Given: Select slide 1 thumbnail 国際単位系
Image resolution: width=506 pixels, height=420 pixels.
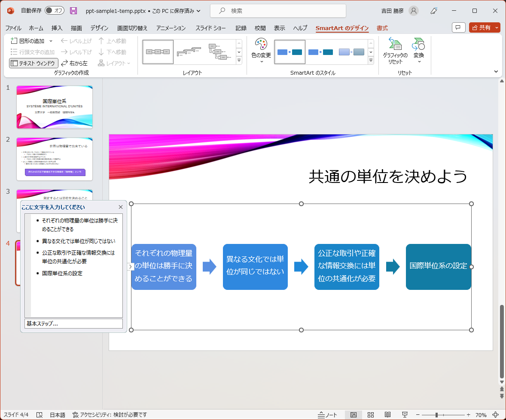Looking at the screenshot, I should 55,107.
